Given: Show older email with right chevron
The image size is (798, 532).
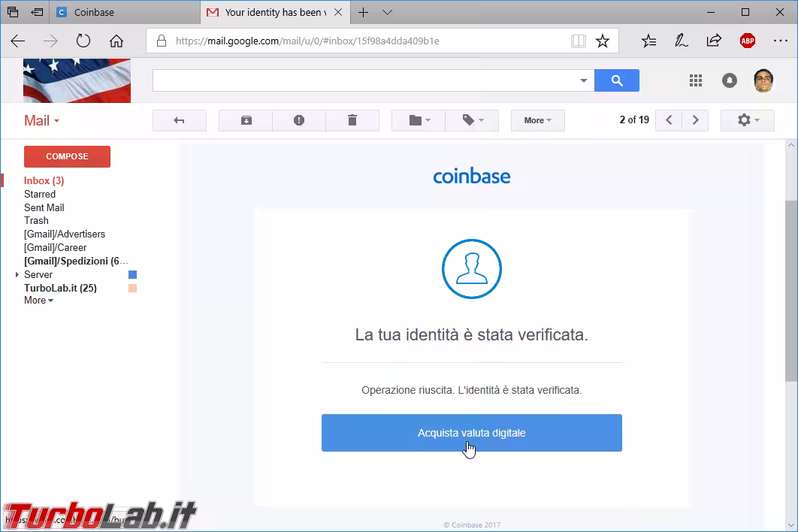Looking at the screenshot, I should click(695, 121).
